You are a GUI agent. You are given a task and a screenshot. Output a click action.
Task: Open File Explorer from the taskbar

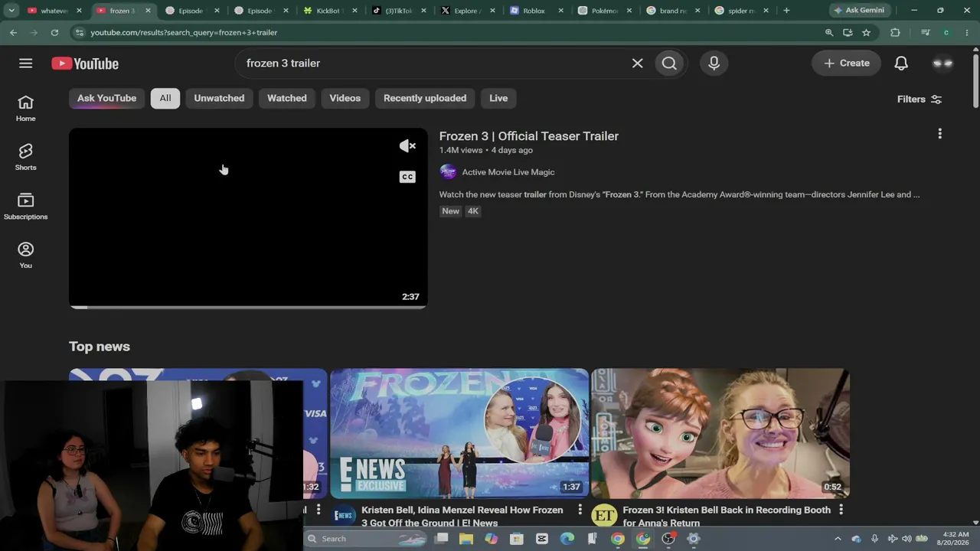coord(466,539)
